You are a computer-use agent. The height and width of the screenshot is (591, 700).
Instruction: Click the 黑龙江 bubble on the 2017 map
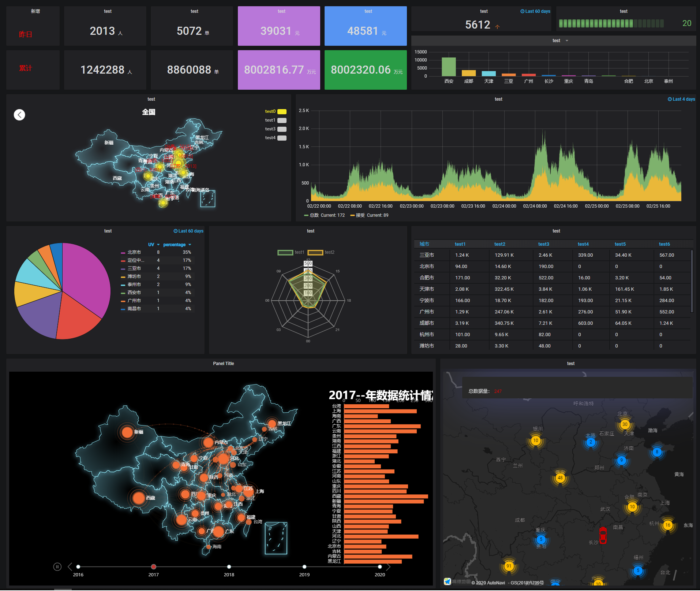[272, 424]
